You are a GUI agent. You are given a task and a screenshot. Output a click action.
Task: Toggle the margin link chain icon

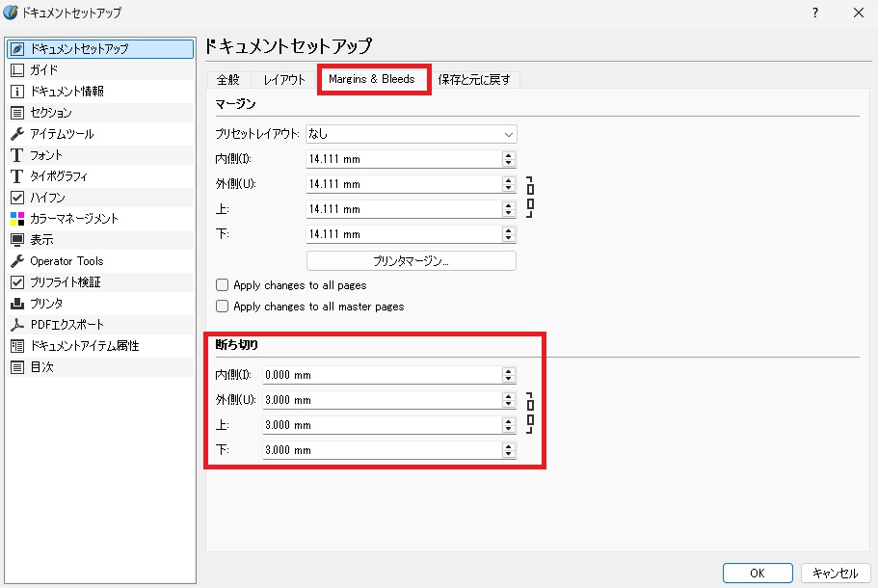529,197
